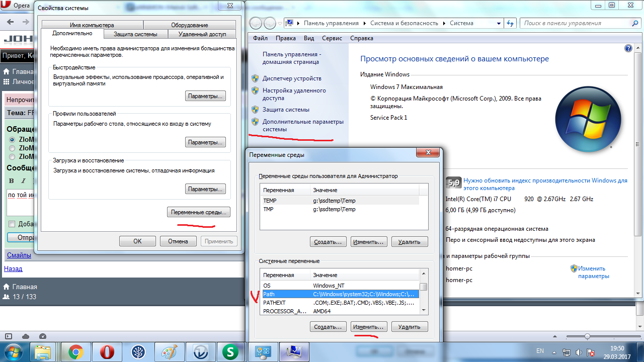Open the cloud sync icon in Opera's status bar
The height and width of the screenshot is (362, 644).
[26, 336]
